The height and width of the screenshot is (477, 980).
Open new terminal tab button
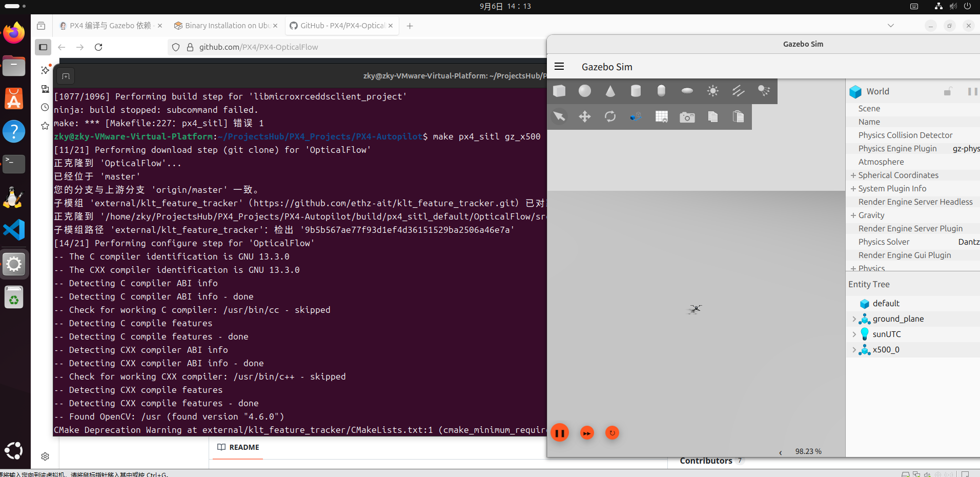tap(66, 76)
